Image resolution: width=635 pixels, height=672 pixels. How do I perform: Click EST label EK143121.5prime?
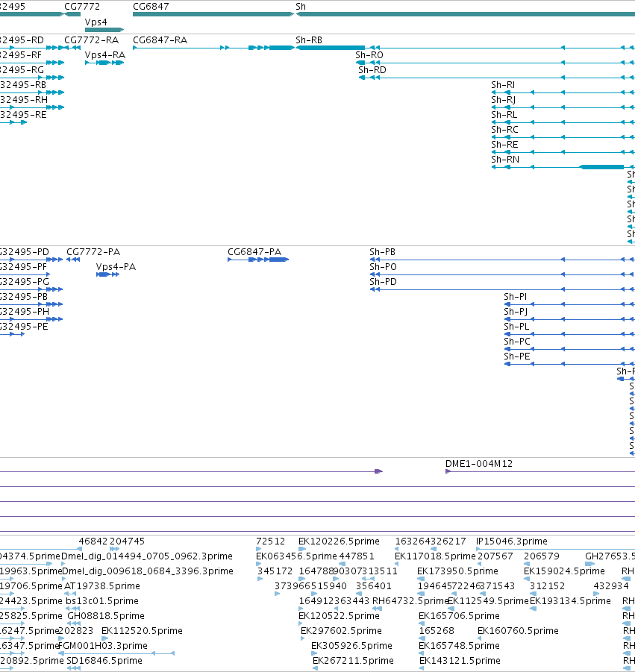pos(460,661)
